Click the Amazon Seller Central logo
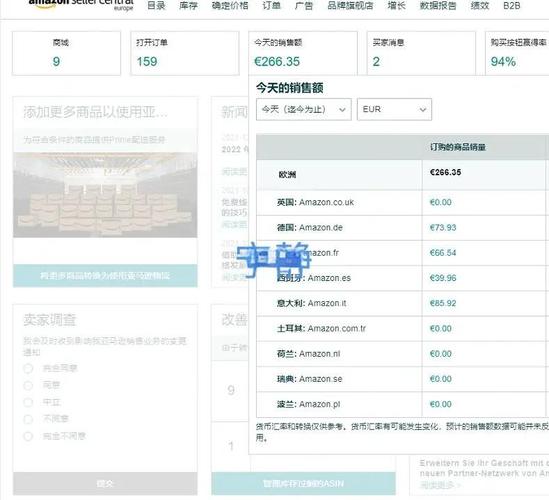Screen dimensions: 549x500 click(81, 4)
